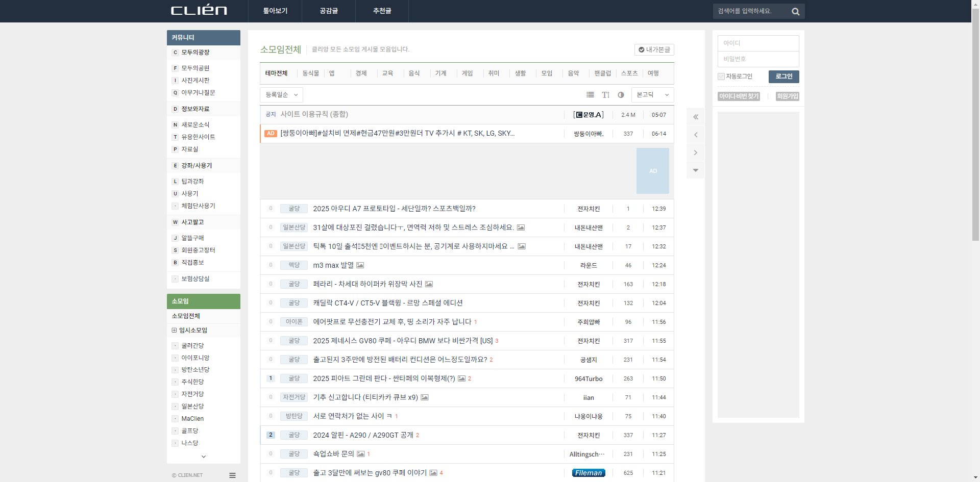Image resolution: width=980 pixels, height=482 pixels.
Task: Toggle dark mode with the contrast icon
Action: tap(621, 95)
